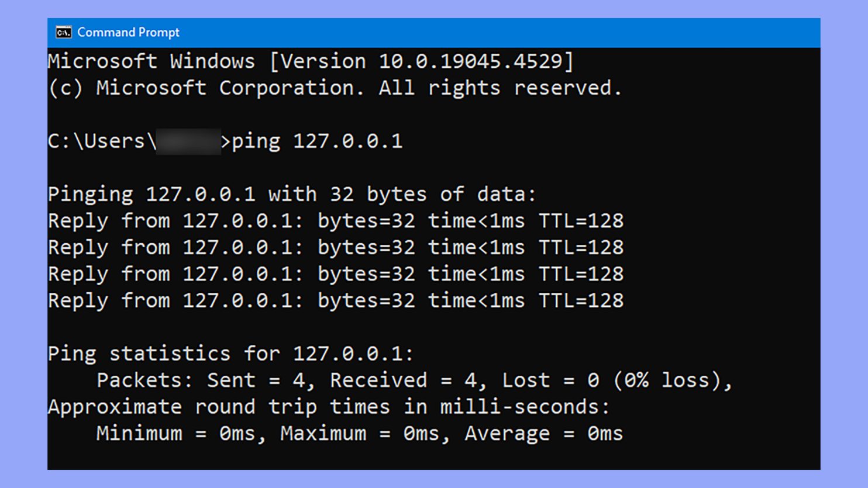This screenshot has height=488, width=868.
Task: Click the first "Reply from 127.0.0.1" line
Action: [335, 221]
